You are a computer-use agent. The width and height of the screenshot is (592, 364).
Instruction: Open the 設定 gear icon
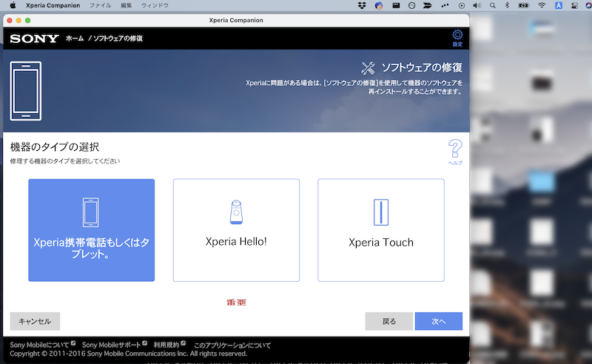pos(457,36)
